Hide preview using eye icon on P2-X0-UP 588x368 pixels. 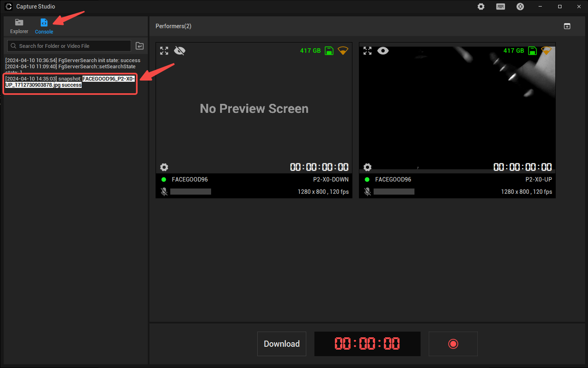click(x=383, y=51)
